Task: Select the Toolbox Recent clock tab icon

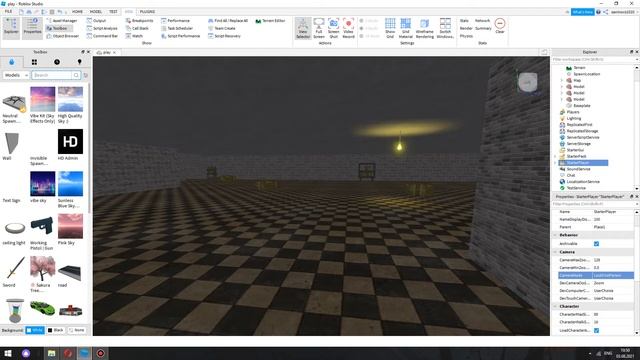Action: pos(57,62)
